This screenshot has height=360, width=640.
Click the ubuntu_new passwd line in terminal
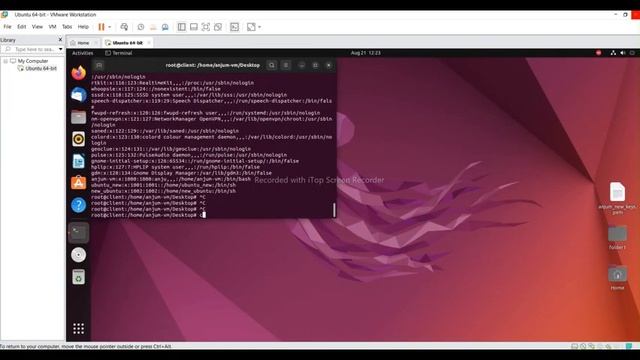(x=163, y=185)
